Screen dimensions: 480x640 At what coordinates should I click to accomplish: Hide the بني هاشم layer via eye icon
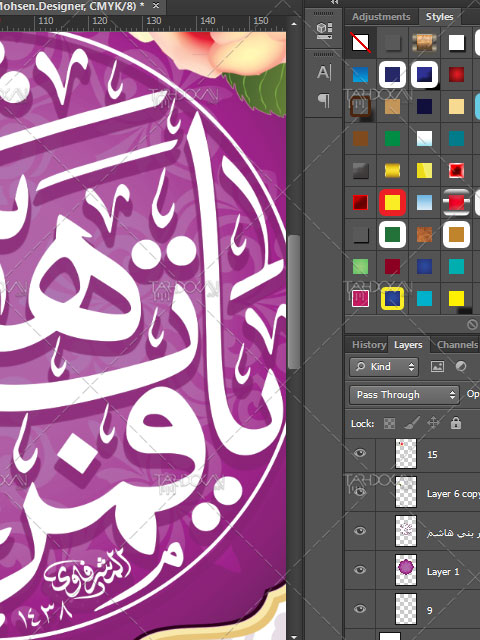360,531
